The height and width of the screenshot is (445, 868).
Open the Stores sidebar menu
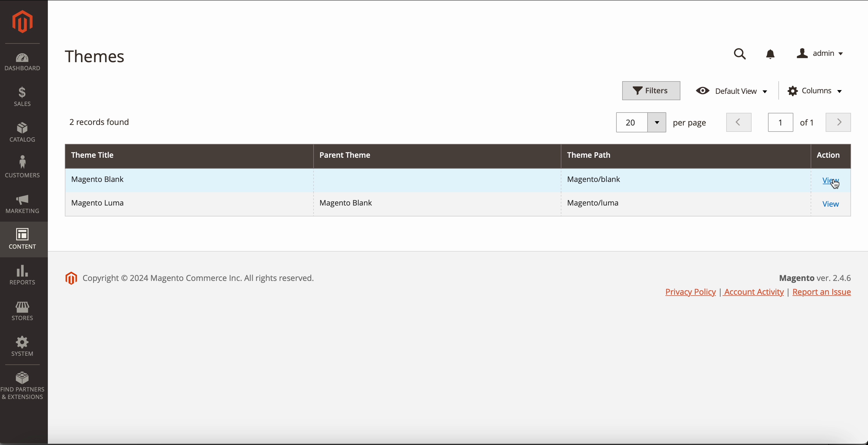pyautogui.click(x=22, y=311)
